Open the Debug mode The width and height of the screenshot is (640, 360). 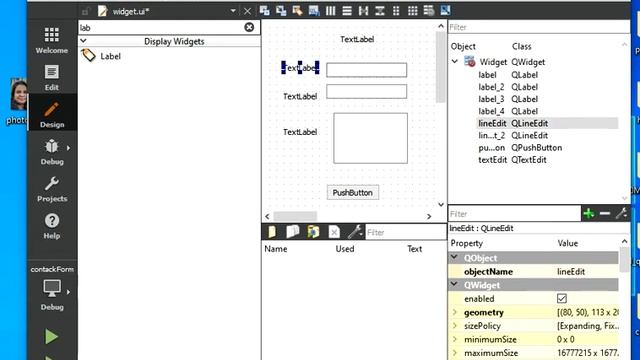tap(52, 152)
